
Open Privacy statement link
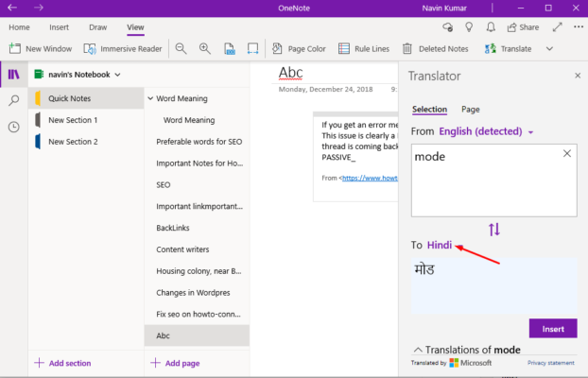click(x=550, y=363)
